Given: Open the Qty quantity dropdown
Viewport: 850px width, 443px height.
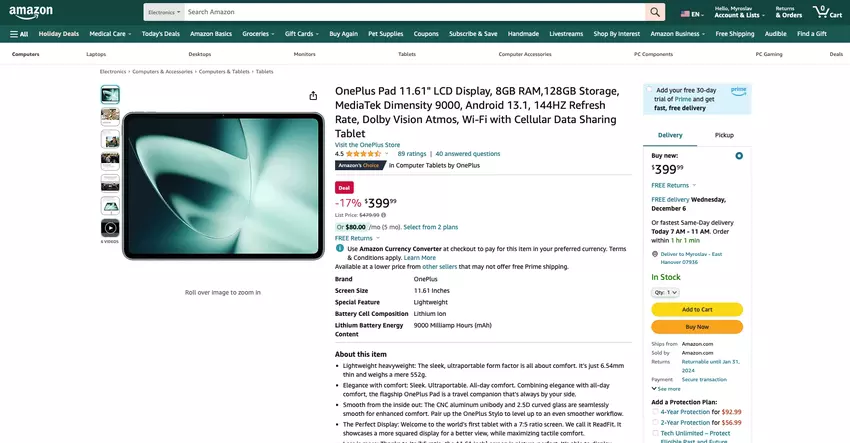Looking at the screenshot, I should tap(665, 292).
